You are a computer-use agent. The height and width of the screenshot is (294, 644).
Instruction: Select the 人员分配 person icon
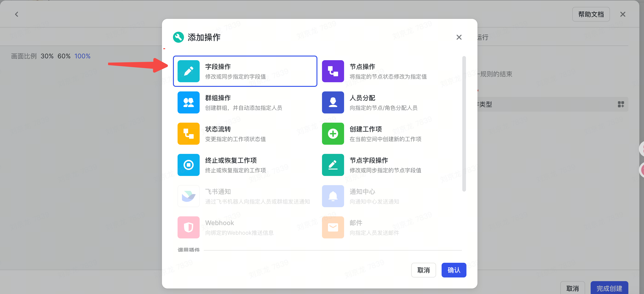click(333, 102)
